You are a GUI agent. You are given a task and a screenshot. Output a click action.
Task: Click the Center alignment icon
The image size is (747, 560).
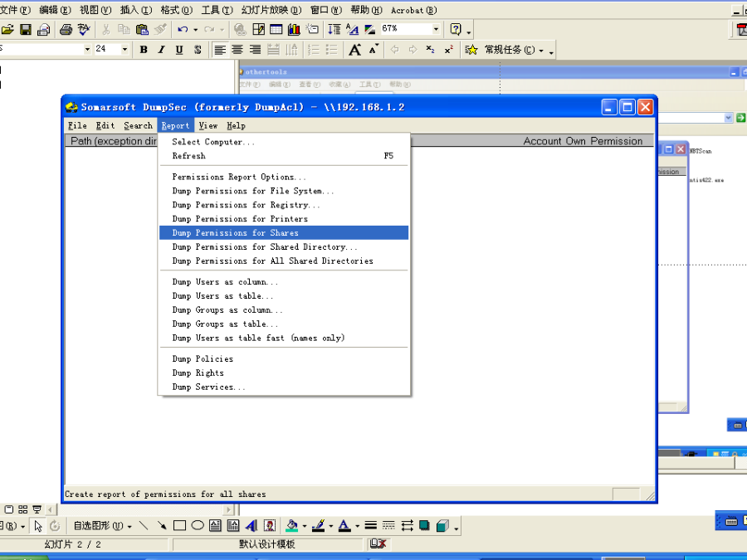tap(237, 50)
